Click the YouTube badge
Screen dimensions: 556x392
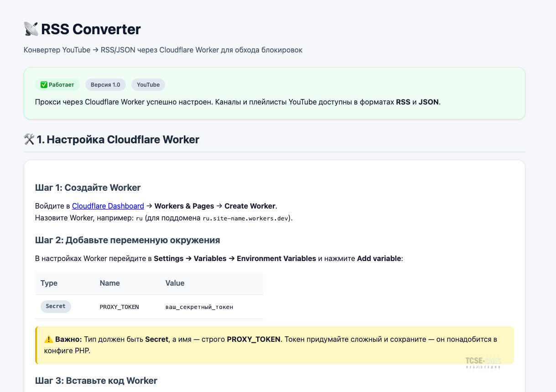[148, 85]
